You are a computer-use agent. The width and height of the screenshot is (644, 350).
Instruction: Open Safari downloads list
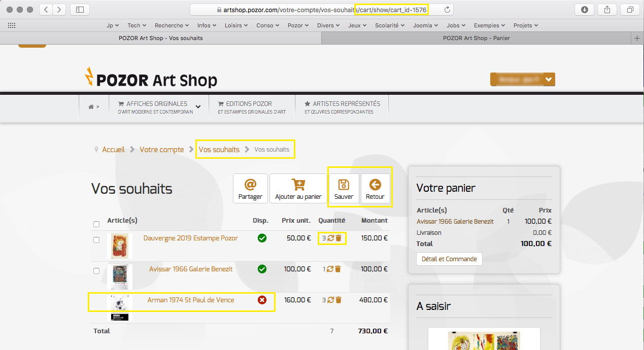pos(584,10)
